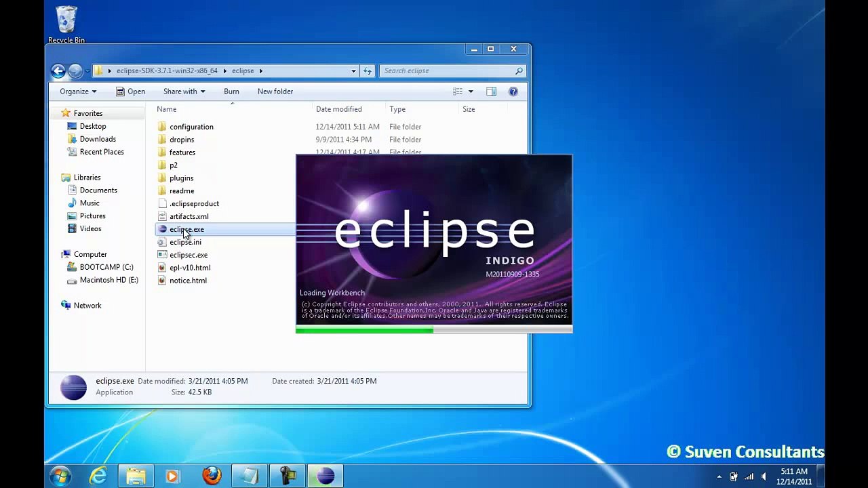Open Explorer help question mark
The width and height of the screenshot is (868, 488).
tap(513, 91)
